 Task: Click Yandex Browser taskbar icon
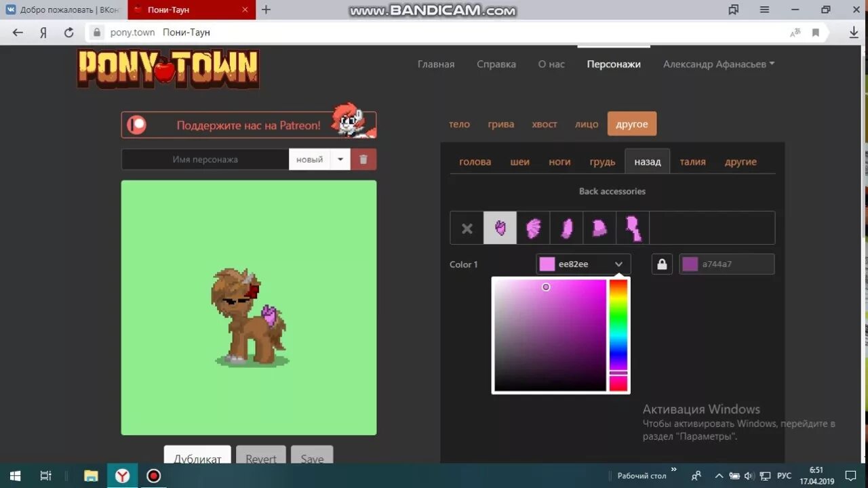122,476
